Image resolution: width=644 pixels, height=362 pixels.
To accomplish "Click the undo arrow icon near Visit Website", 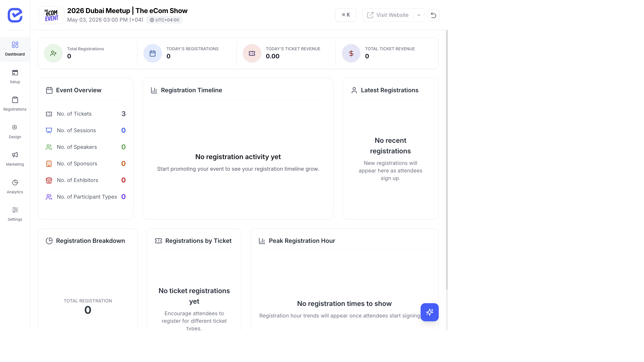I will (x=433, y=15).
